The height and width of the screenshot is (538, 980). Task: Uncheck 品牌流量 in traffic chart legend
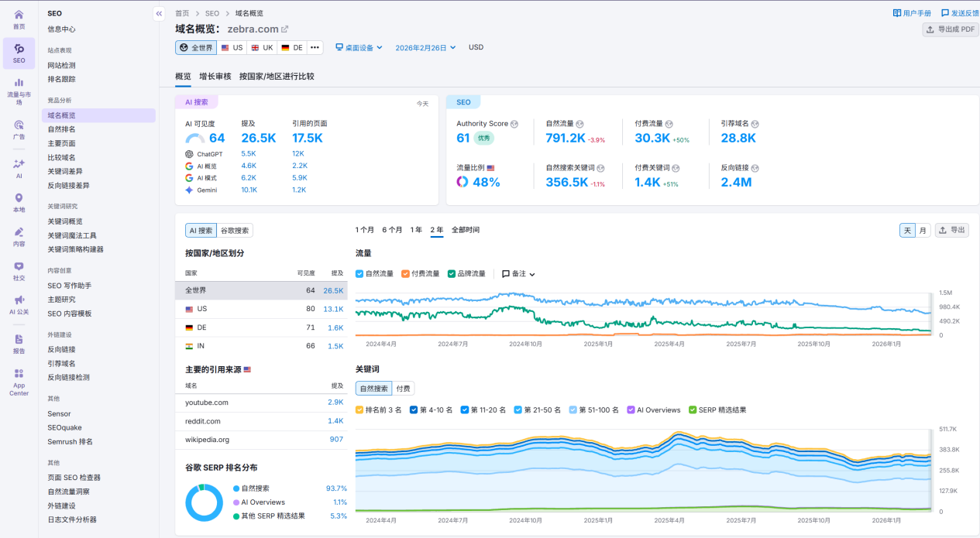click(x=452, y=273)
